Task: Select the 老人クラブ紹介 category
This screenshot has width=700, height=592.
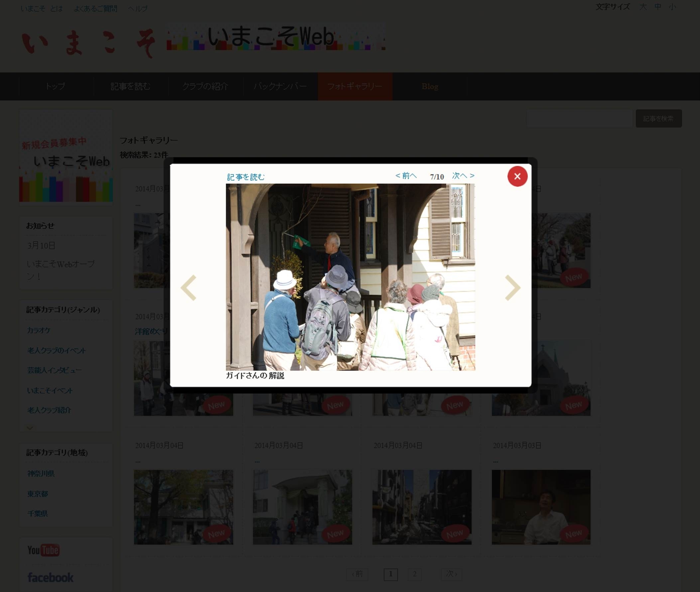Action: [x=49, y=410]
